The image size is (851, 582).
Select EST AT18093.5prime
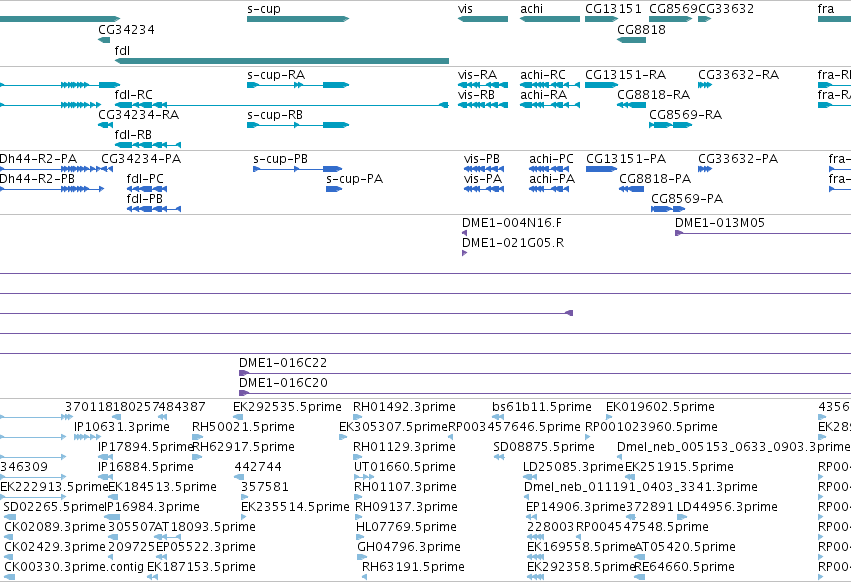[205, 527]
